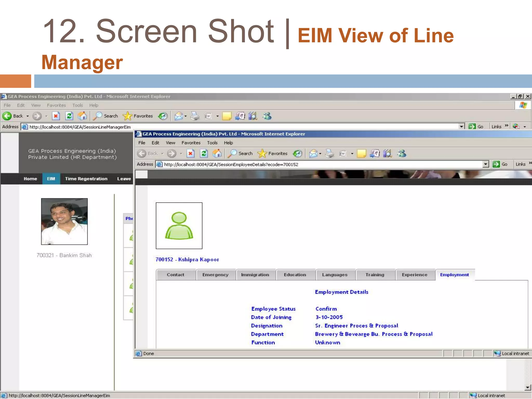Click Refresh icon in front window toolbar
Screen dimensions: 532x399
tap(204, 154)
